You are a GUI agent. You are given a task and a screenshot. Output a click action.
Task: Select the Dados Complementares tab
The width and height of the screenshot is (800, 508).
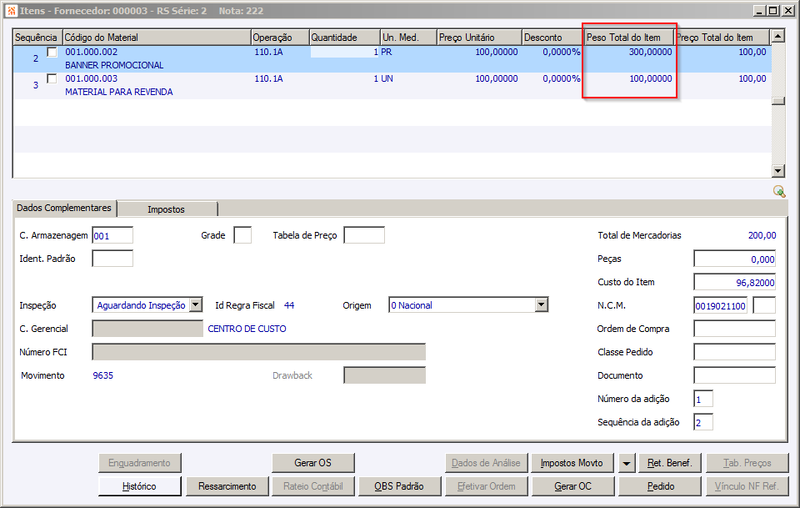pos(64,208)
